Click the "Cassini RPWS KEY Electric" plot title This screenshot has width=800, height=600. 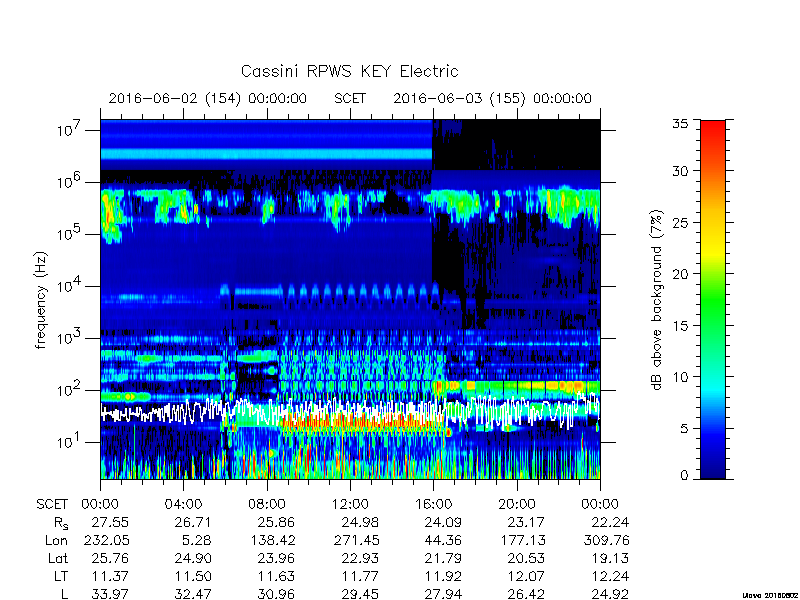click(349, 71)
